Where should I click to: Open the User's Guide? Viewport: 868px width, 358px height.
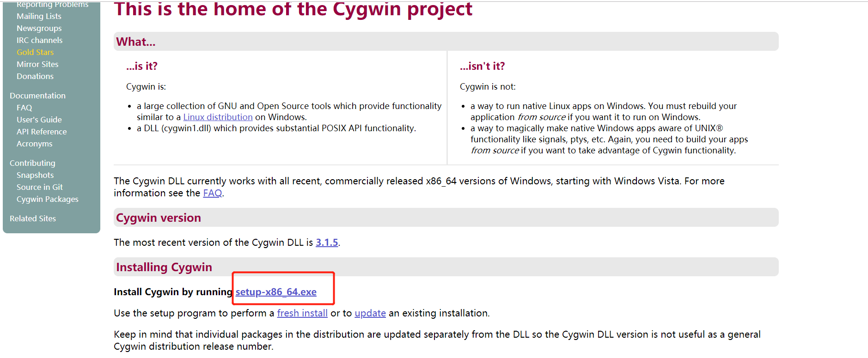click(x=39, y=119)
